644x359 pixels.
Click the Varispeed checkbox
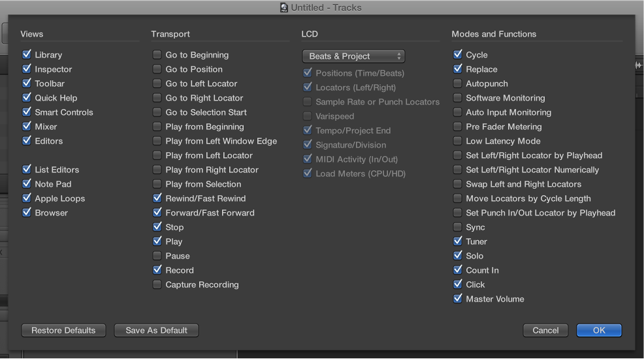click(x=307, y=116)
